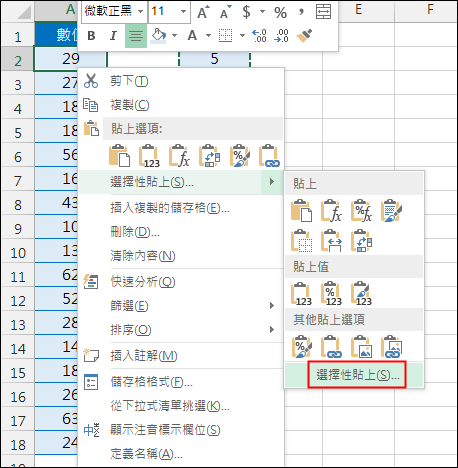Apply font color A button
The height and width of the screenshot is (468, 458).
click(x=192, y=35)
